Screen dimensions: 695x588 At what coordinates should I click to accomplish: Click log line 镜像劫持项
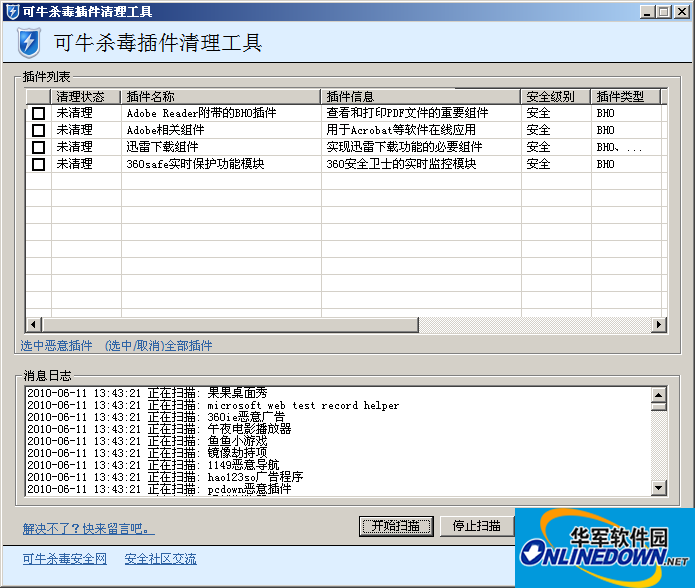[x=147, y=453]
